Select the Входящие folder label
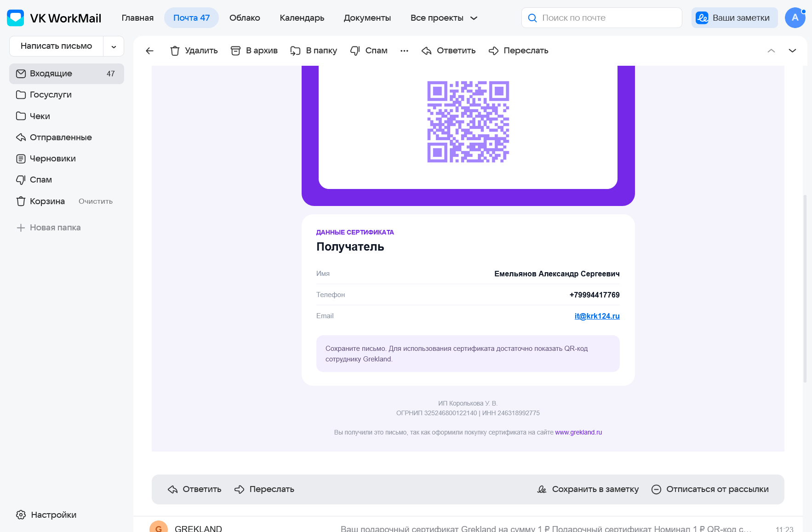This screenshot has width=812, height=532. [x=51, y=74]
